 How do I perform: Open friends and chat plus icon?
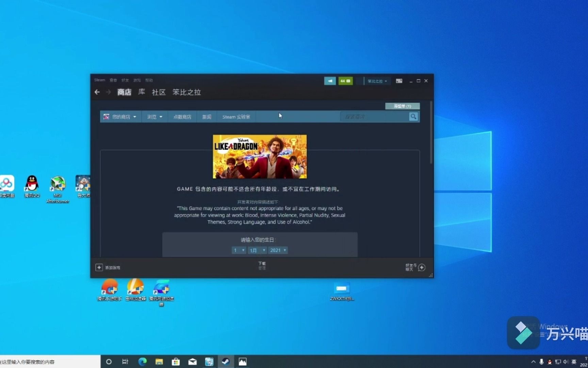click(422, 267)
